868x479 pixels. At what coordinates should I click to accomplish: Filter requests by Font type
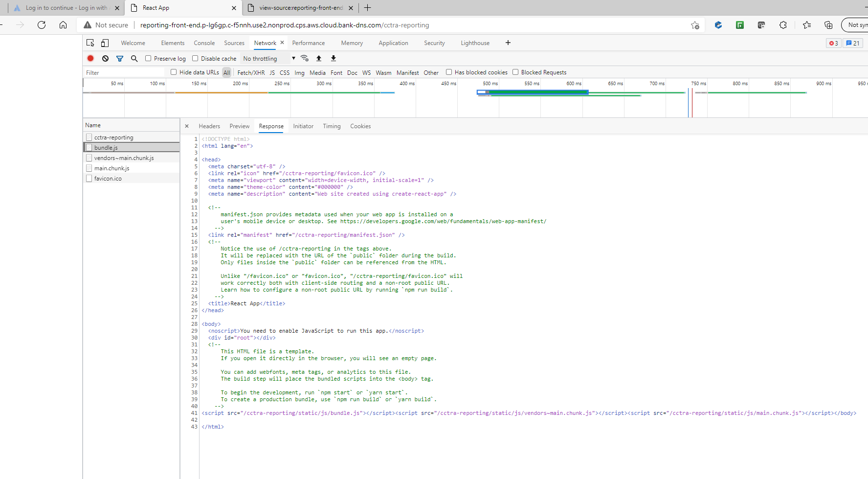[x=336, y=72]
